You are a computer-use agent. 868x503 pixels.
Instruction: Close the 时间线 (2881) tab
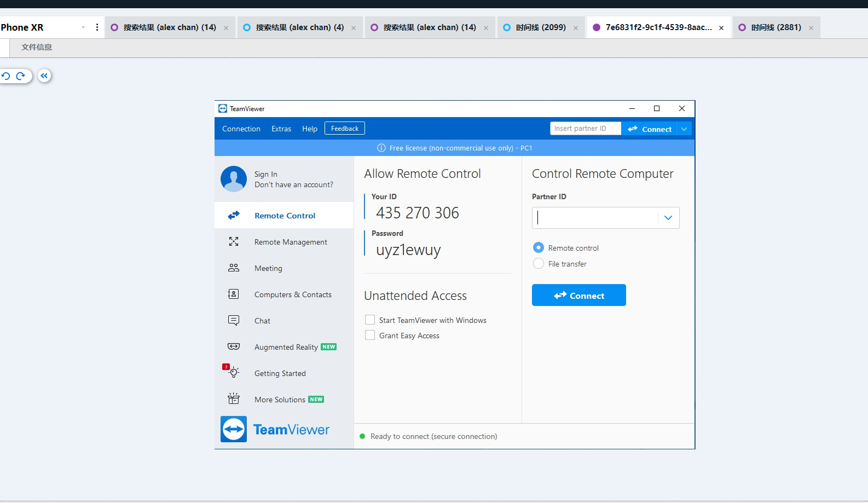pos(811,28)
